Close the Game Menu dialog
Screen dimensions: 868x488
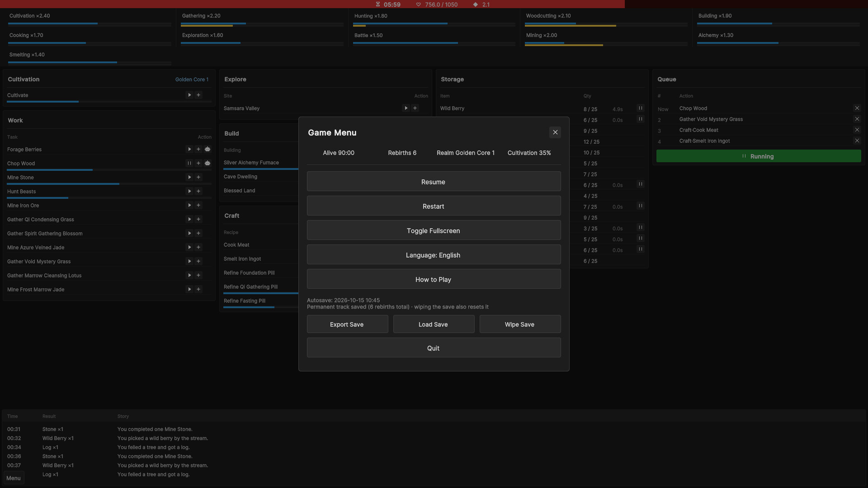point(555,132)
